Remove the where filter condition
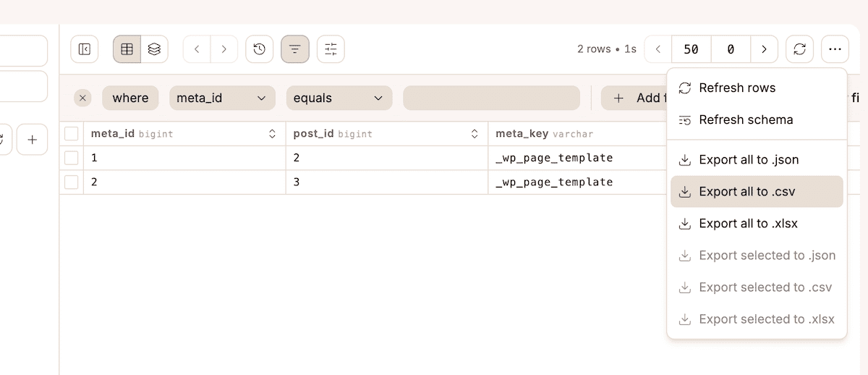This screenshot has width=868, height=375. pos(82,98)
